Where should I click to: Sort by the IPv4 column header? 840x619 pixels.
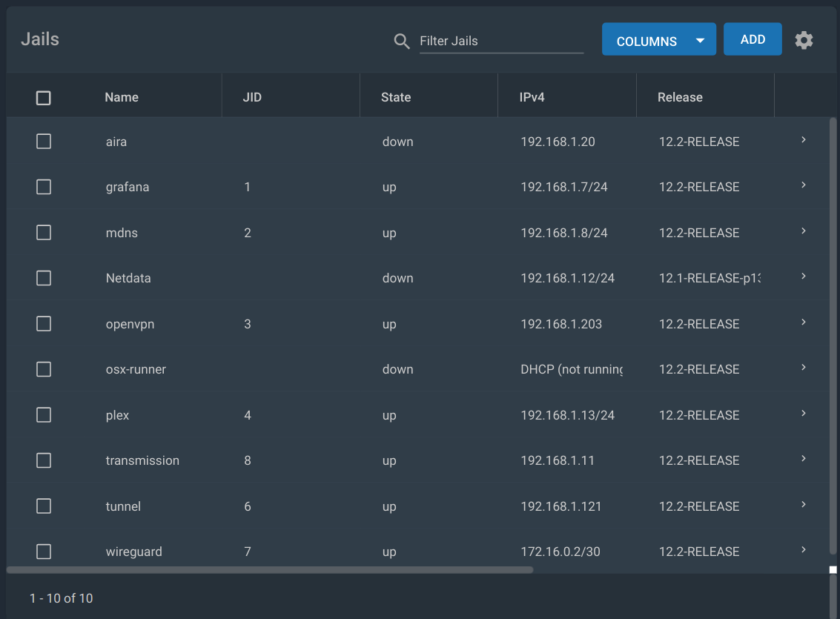click(532, 97)
